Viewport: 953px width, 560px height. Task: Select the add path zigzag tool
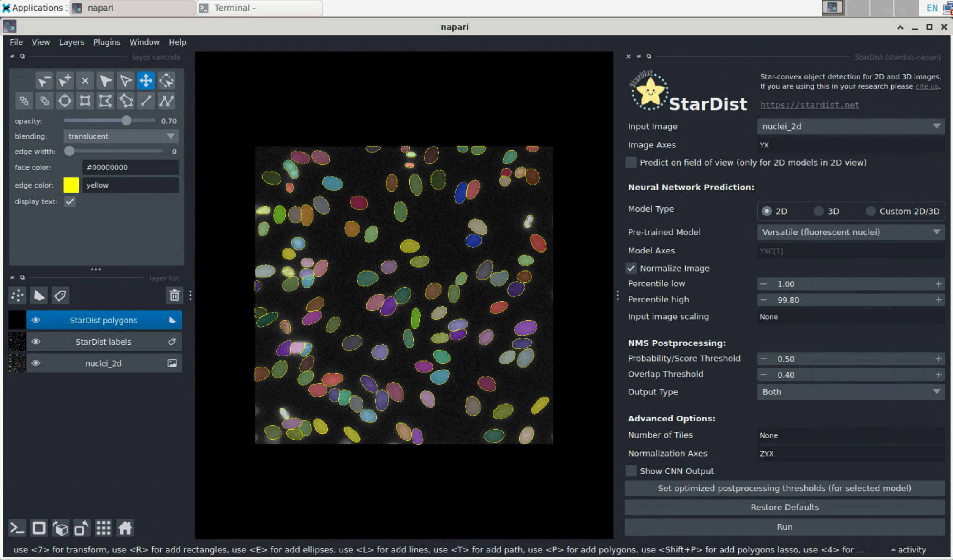(x=166, y=101)
